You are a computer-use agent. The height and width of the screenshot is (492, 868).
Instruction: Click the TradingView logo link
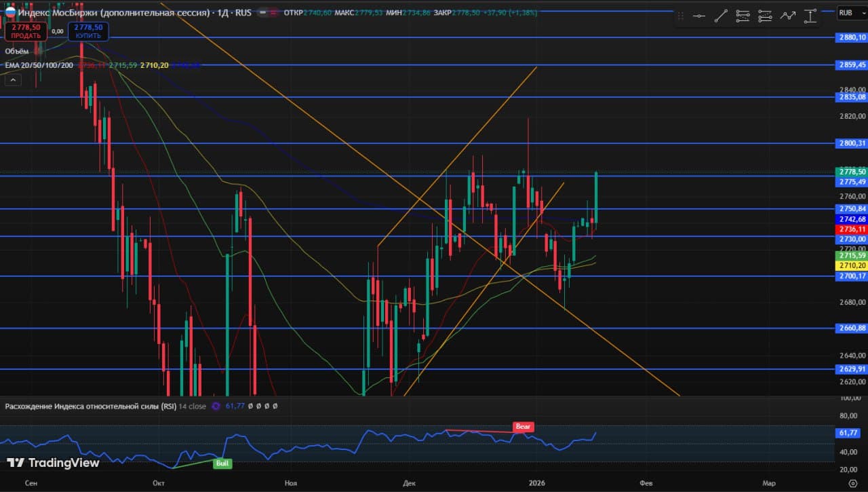point(53,463)
